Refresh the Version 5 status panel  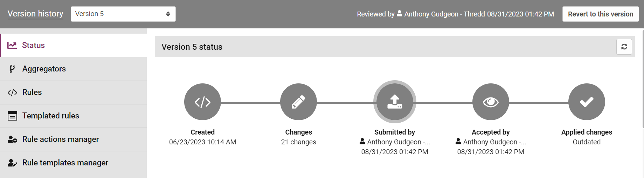point(624,47)
